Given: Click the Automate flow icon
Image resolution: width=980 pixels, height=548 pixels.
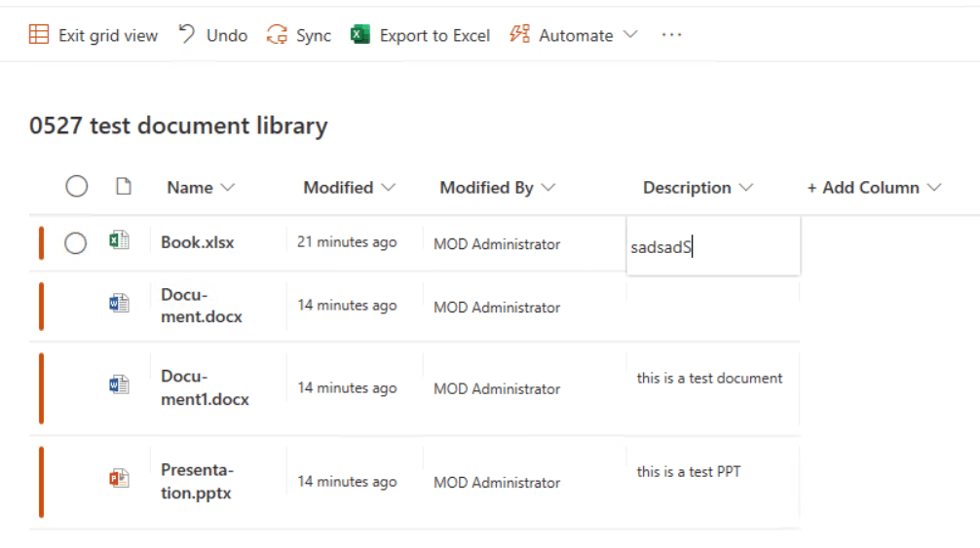Looking at the screenshot, I should 520,35.
